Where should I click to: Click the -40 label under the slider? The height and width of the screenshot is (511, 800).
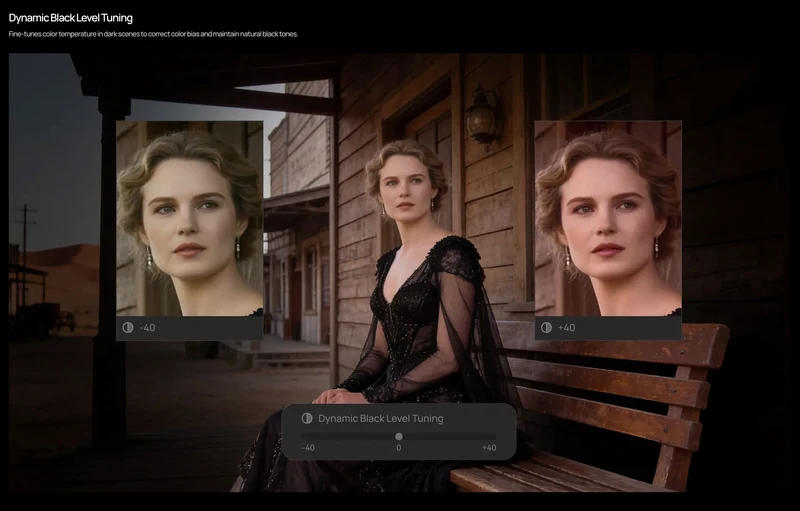pos(308,448)
